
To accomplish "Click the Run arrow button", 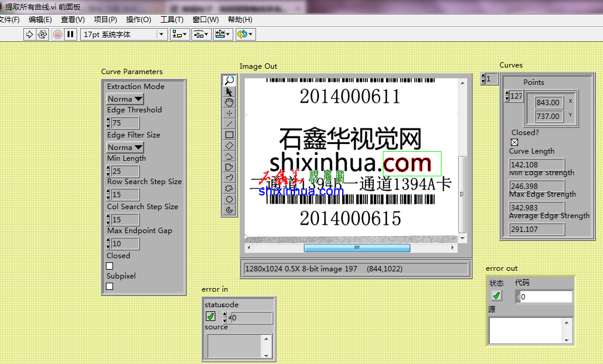I will [30, 34].
